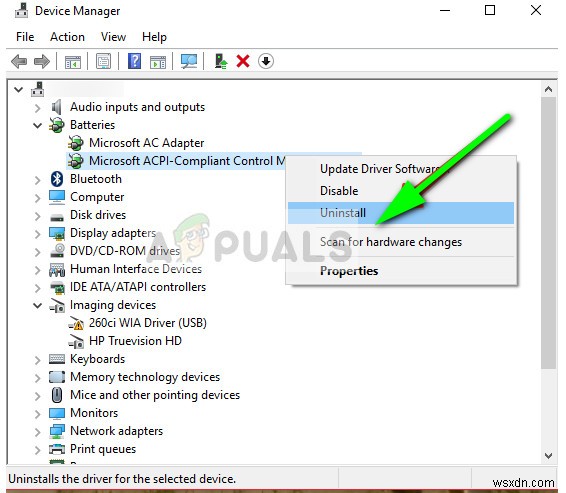Click the Device Manager title bar icon
Image resolution: width=566 pixels, height=493 pixels.
click(21, 10)
